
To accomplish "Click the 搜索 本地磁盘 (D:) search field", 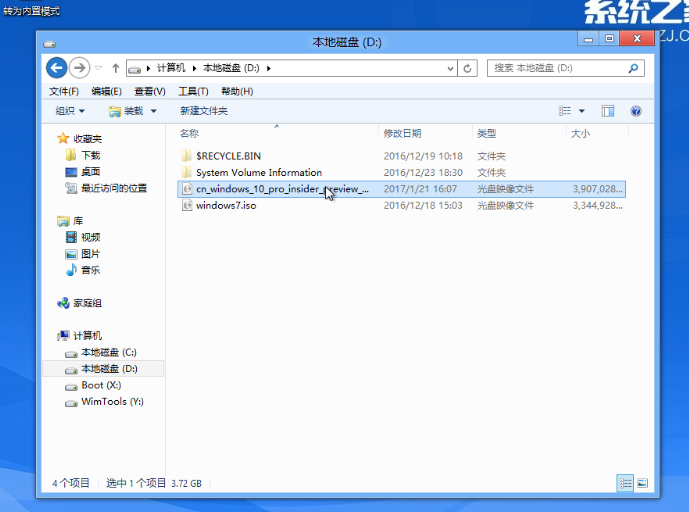I will click(x=560, y=69).
